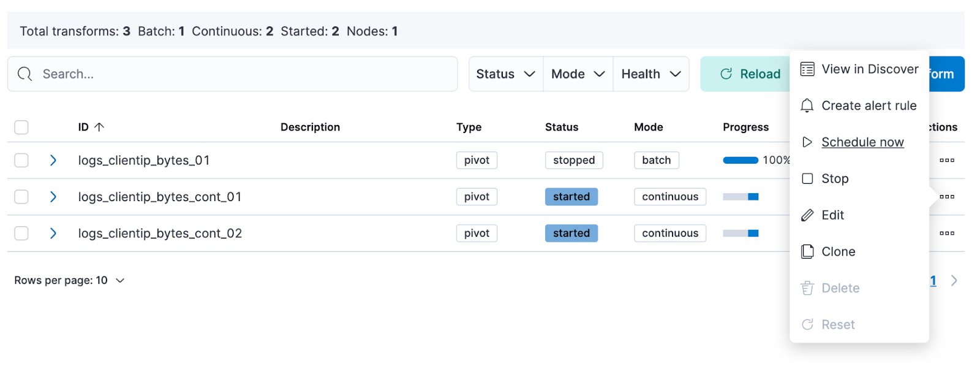Click the play icon beside Schedule now

(807, 142)
